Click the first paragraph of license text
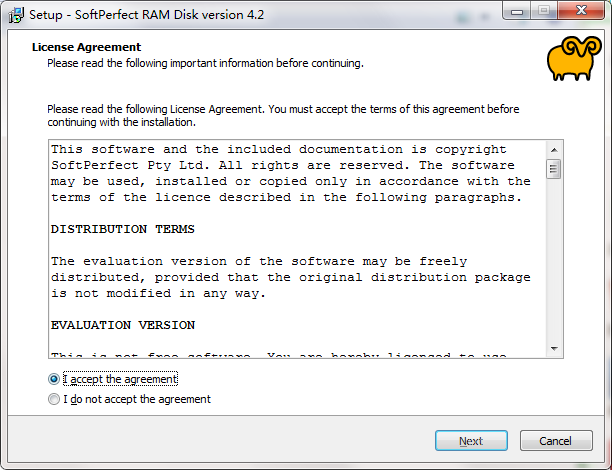 pos(290,173)
